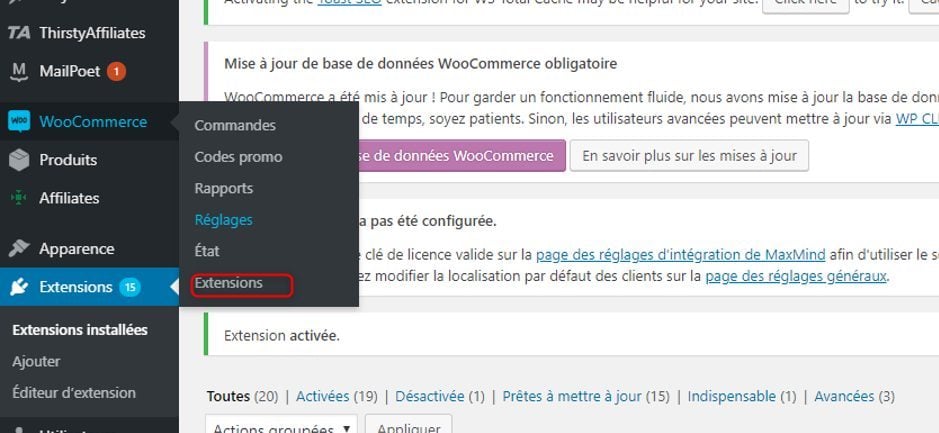Screen dimensions: 939x433
Task: Click the Extension activée notice text
Action: (281, 335)
